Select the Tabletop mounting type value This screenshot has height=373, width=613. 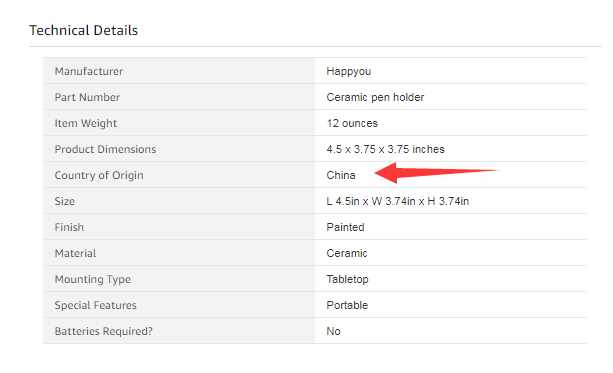tap(347, 280)
